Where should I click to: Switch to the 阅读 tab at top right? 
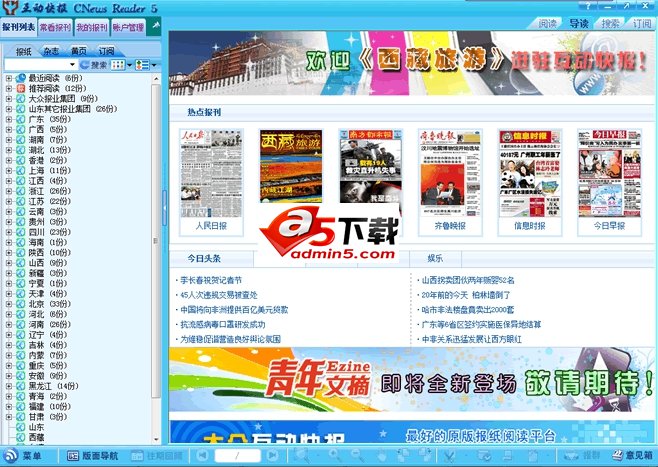(x=547, y=24)
